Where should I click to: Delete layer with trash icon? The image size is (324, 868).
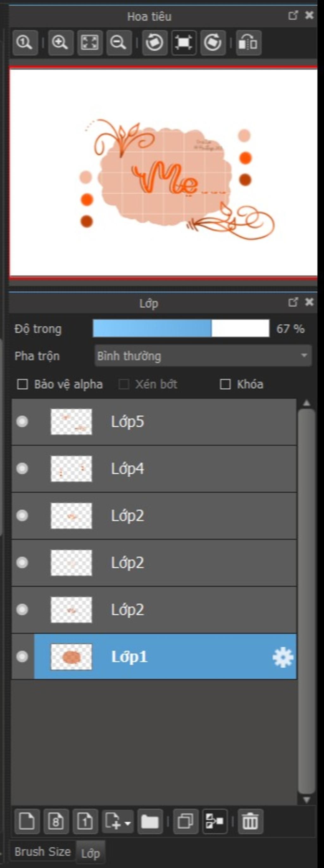click(x=250, y=821)
